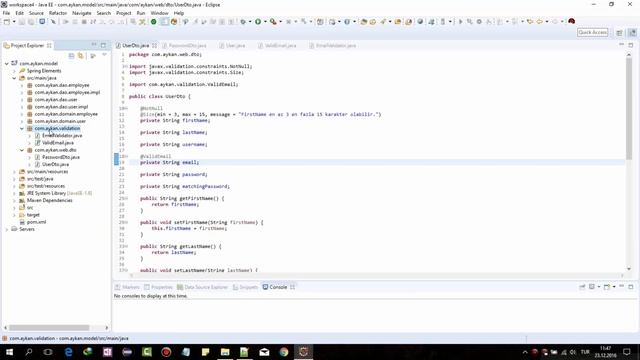
Task: Select Spring Elements in the tree
Action: tap(44, 71)
